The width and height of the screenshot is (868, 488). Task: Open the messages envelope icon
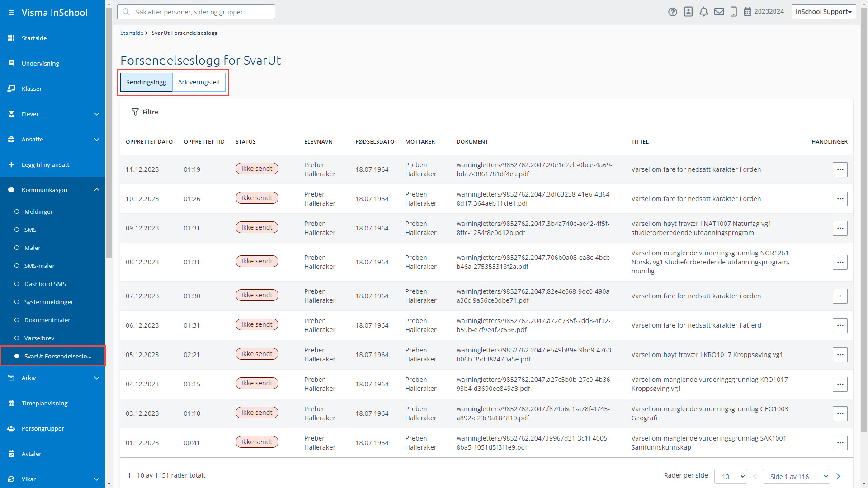pos(719,12)
